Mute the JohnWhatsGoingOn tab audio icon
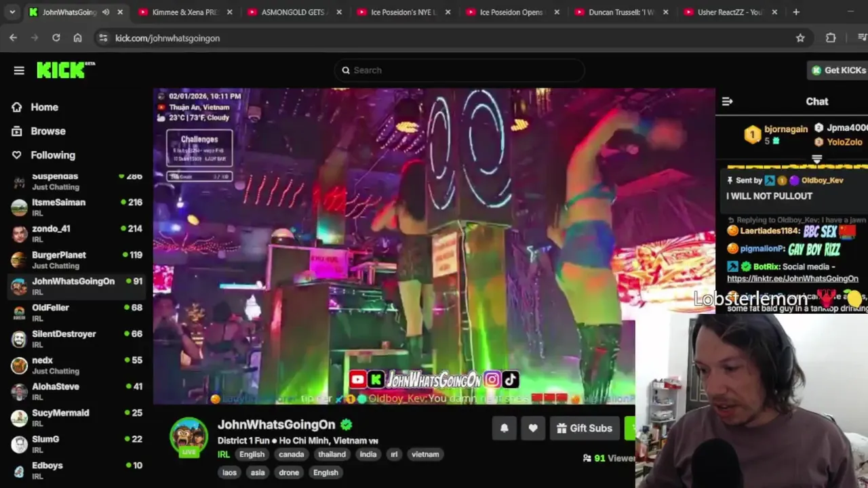This screenshot has height=488, width=868. pyautogui.click(x=106, y=12)
